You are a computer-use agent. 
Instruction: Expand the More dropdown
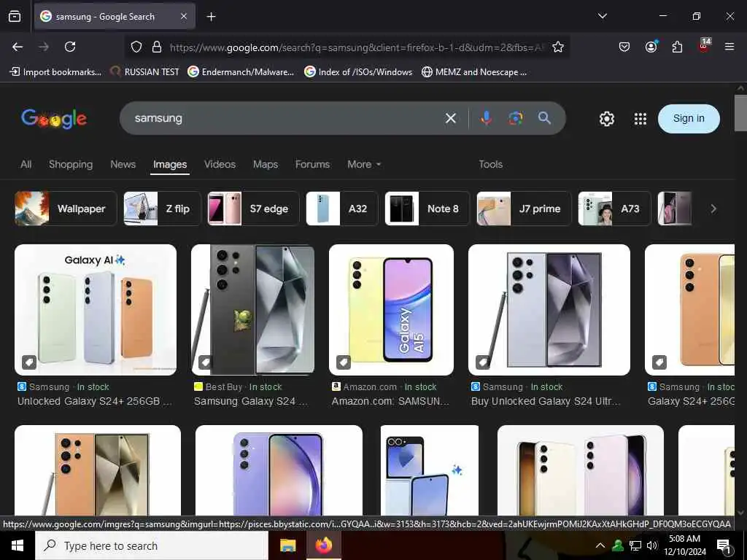pyautogui.click(x=364, y=164)
